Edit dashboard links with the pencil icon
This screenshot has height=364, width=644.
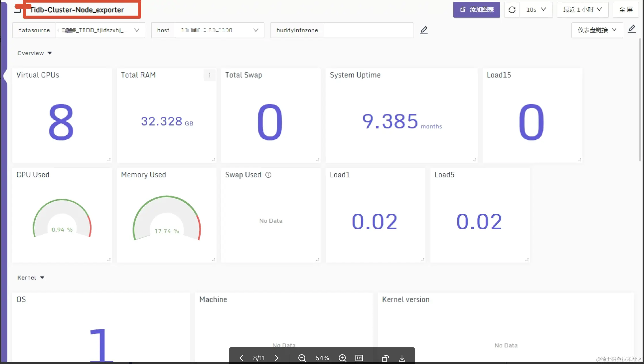tap(632, 29)
